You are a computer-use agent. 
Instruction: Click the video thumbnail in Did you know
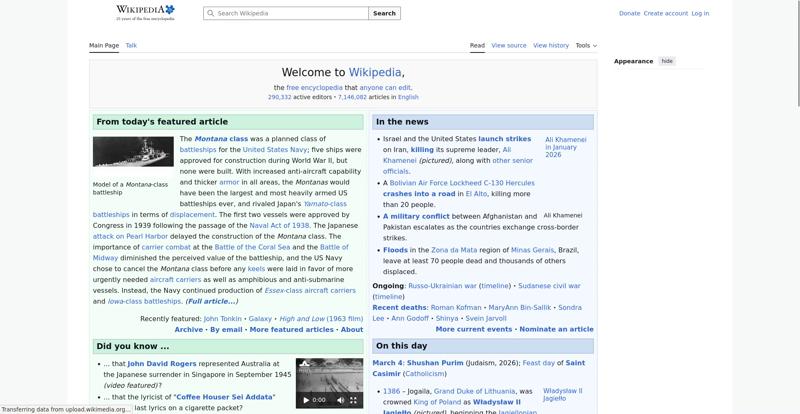pos(329,375)
